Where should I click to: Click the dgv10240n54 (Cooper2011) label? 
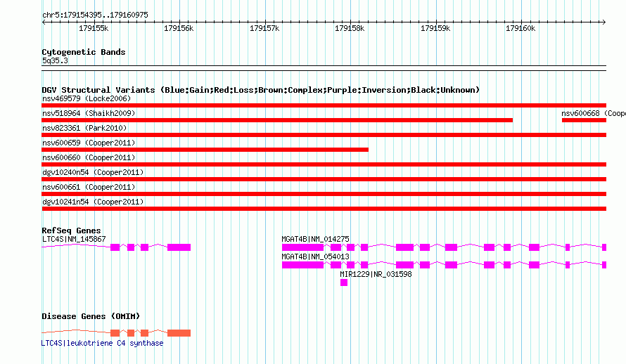tap(93, 172)
